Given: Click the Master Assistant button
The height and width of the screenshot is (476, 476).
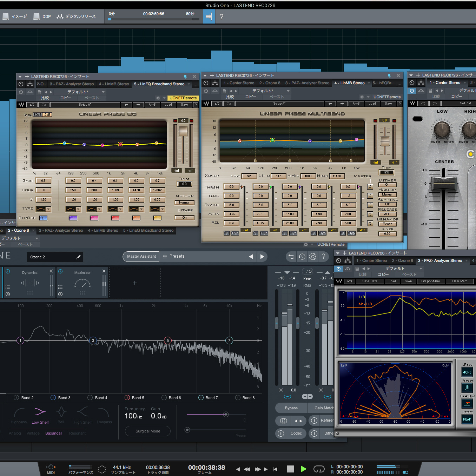Looking at the screenshot, I should [141, 257].
